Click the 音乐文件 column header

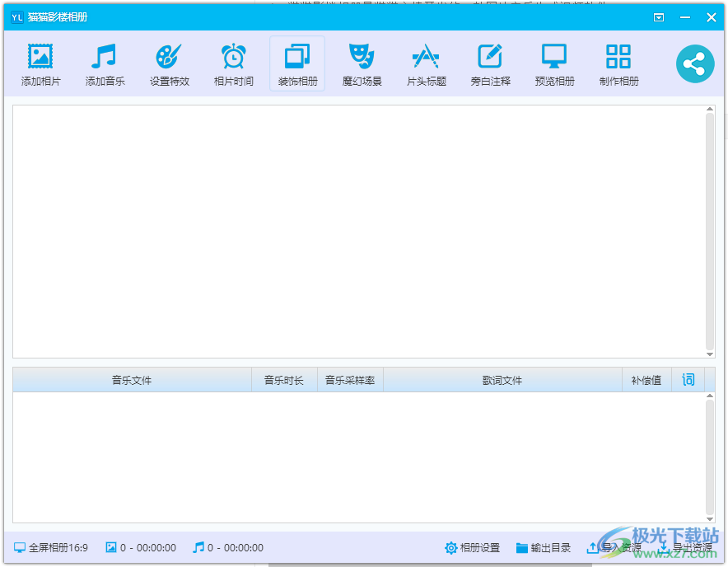coord(132,380)
